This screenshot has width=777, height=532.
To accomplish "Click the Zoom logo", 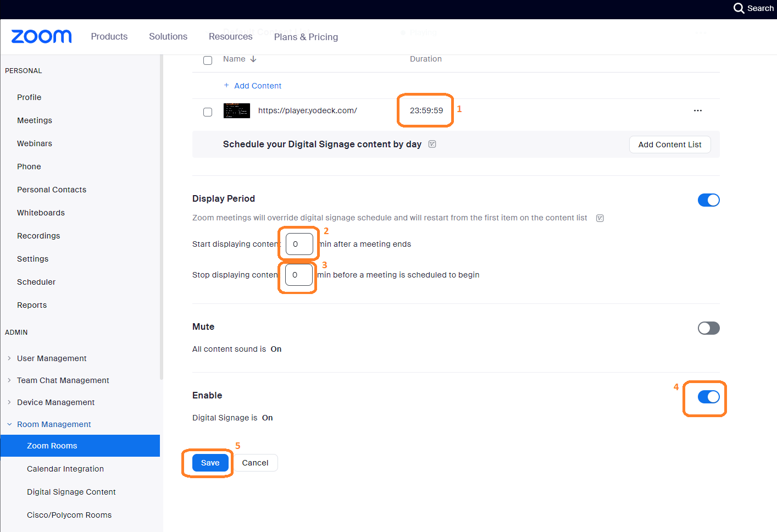I will coord(41,36).
